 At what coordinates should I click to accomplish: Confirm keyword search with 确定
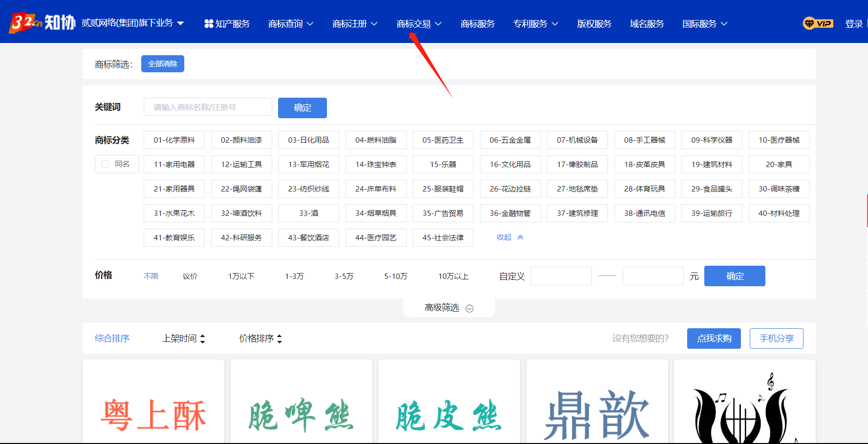(x=303, y=107)
